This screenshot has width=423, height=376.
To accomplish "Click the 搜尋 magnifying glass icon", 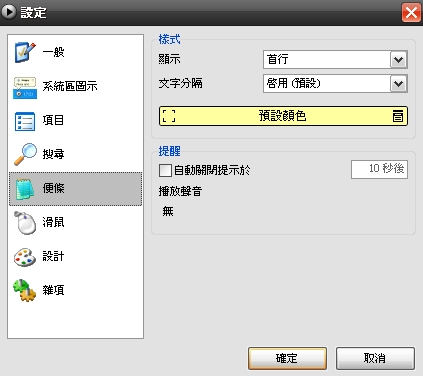I will 25,154.
